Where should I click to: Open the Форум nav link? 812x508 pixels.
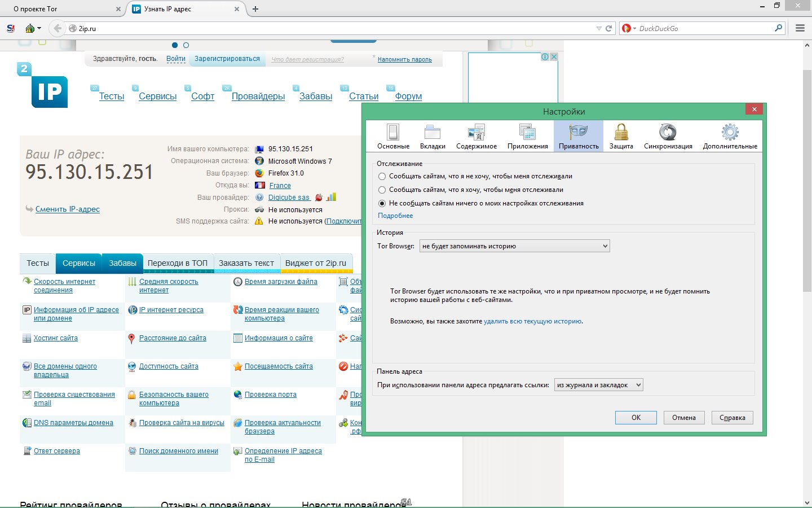[408, 97]
